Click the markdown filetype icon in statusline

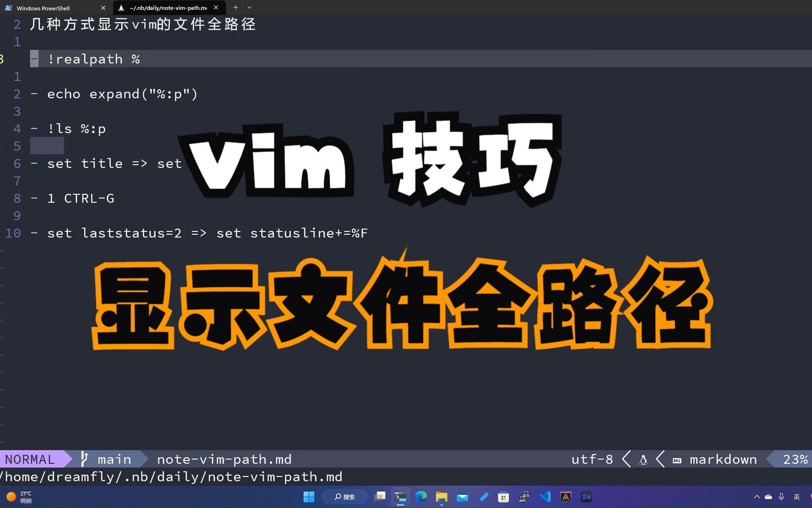tap(677, 460)
